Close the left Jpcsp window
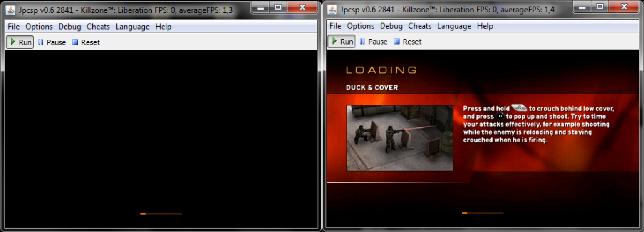 coord(302,7)
